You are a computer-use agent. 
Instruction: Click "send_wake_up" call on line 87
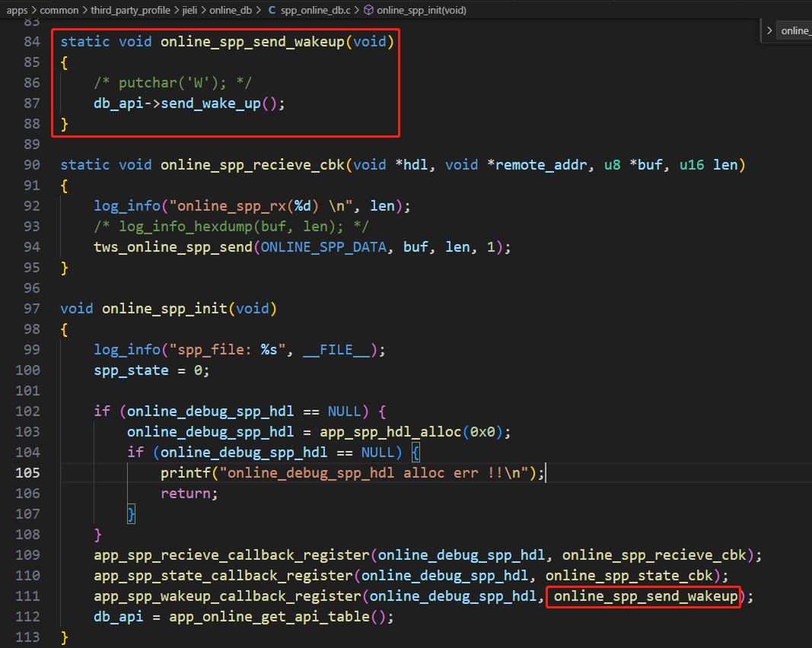(211, 103)
